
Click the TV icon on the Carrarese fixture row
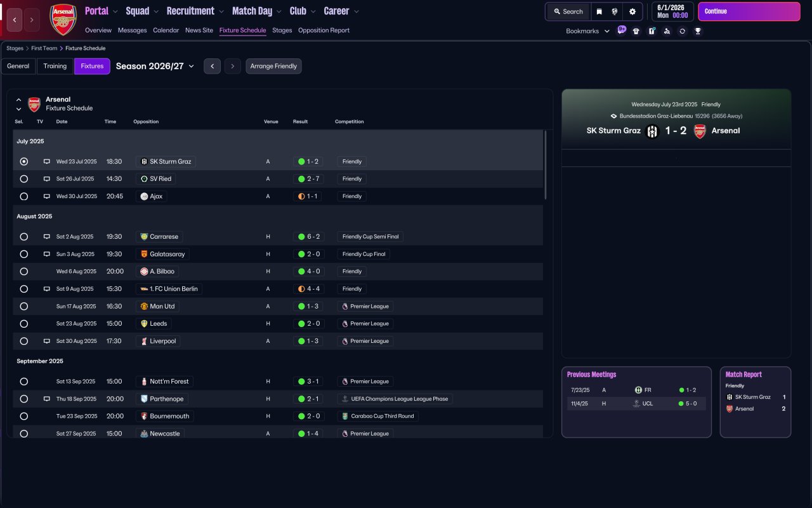46,236
